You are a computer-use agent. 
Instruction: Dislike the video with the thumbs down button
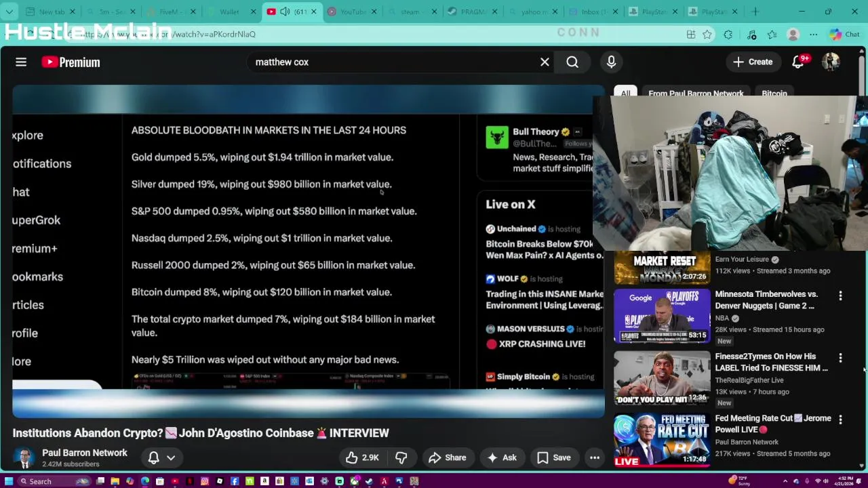(401, 457)
